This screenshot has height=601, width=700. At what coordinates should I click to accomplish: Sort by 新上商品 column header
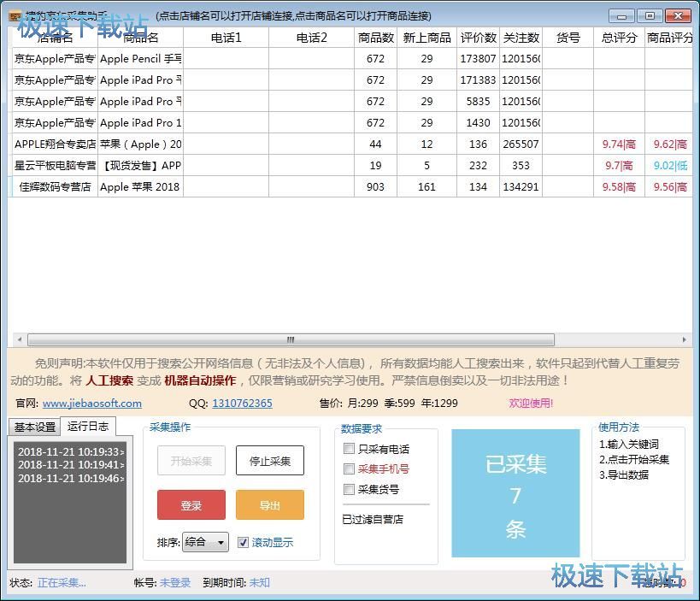(x=426, y=38)
